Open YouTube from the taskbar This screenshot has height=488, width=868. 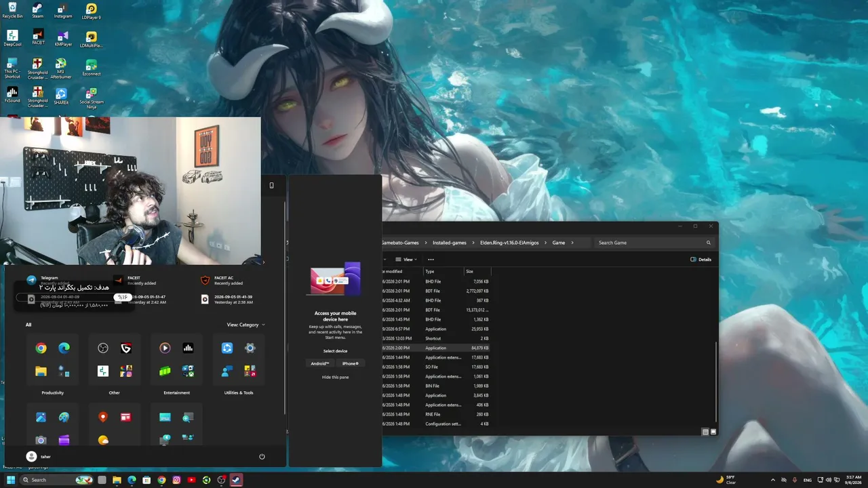pyautogui.click(x=191, y=480)
